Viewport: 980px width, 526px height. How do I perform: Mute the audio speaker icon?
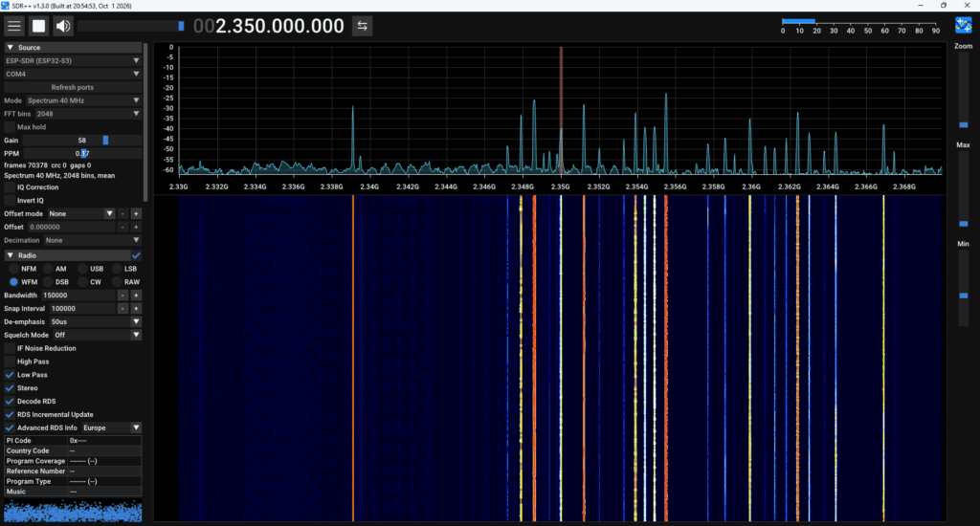[63, 26]
